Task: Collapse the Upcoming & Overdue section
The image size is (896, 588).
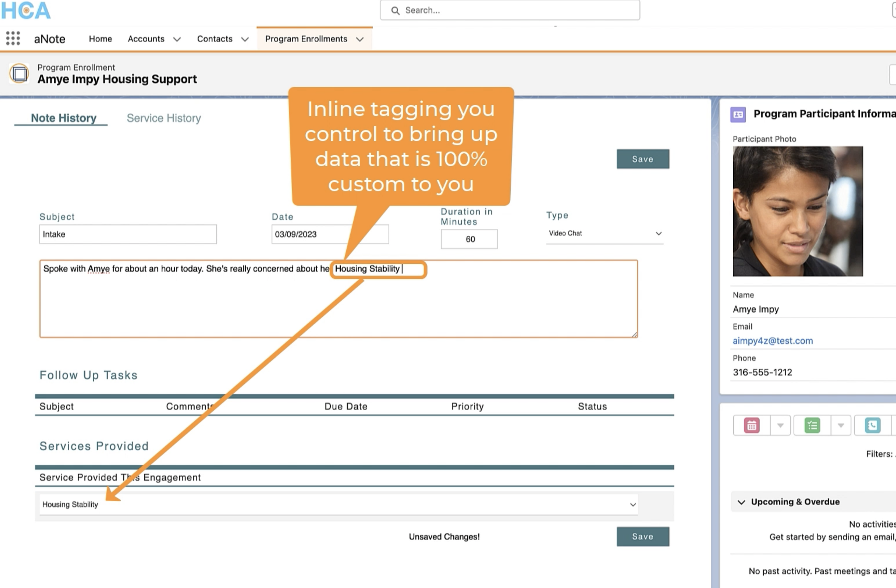Action: (741, 502)
